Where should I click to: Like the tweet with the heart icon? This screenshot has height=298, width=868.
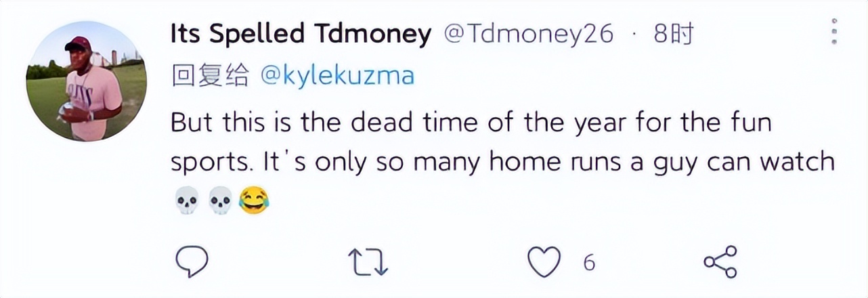(544, 262)
